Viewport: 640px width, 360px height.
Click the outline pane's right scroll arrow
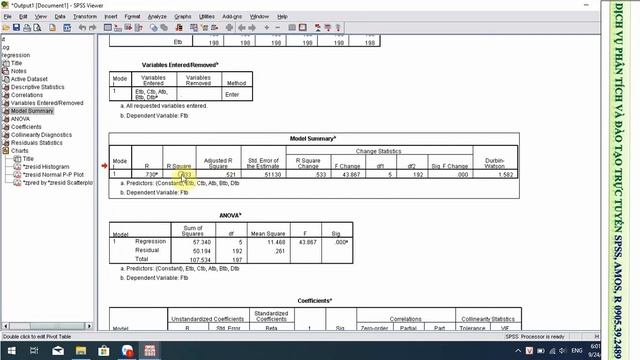(89, 326)
